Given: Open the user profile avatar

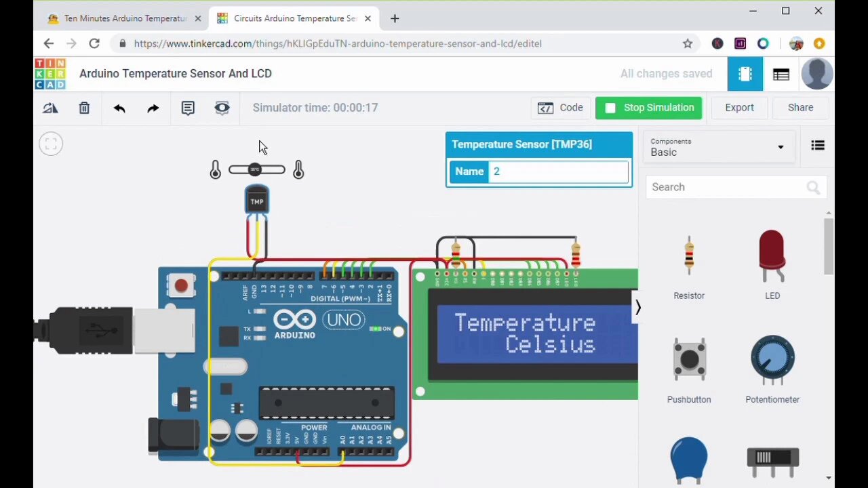Looking at the screenshot, I should pos(817,74).
